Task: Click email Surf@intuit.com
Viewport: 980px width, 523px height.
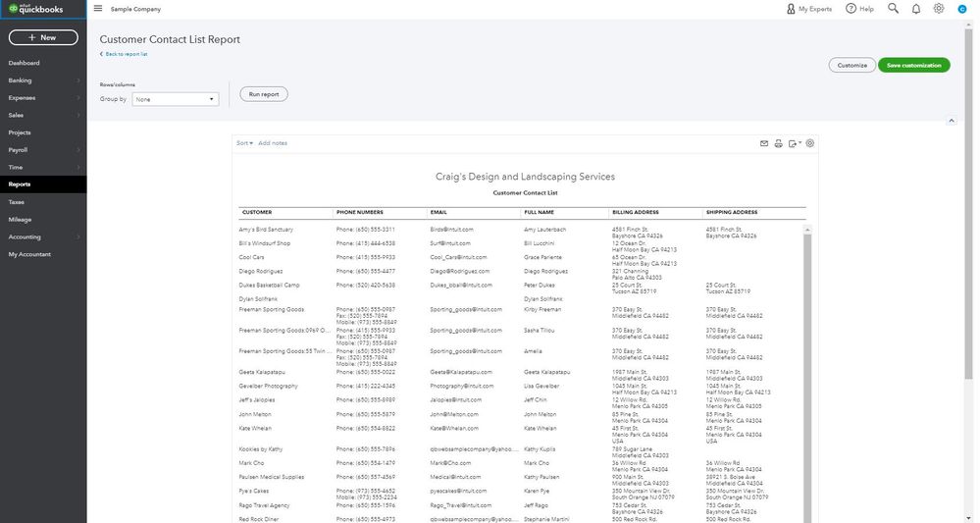Action: 450,243
